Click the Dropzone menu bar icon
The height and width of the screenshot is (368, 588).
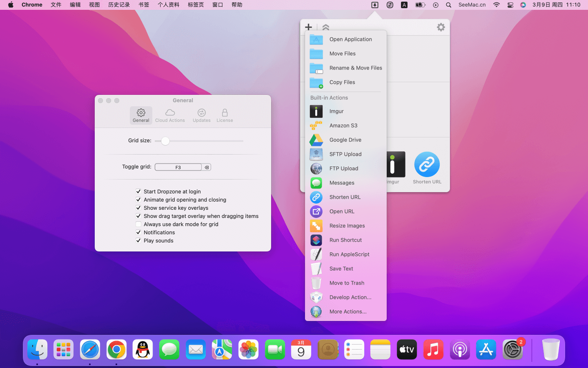[x=374, y=5]
